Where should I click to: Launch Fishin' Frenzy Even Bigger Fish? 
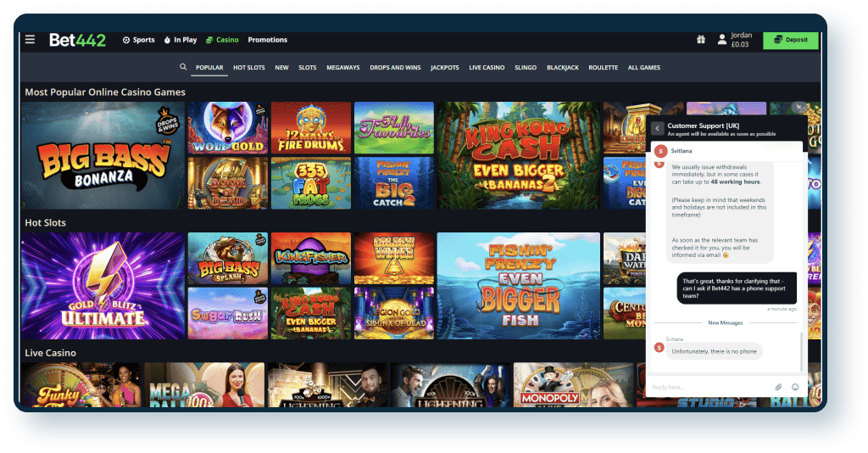518,286
